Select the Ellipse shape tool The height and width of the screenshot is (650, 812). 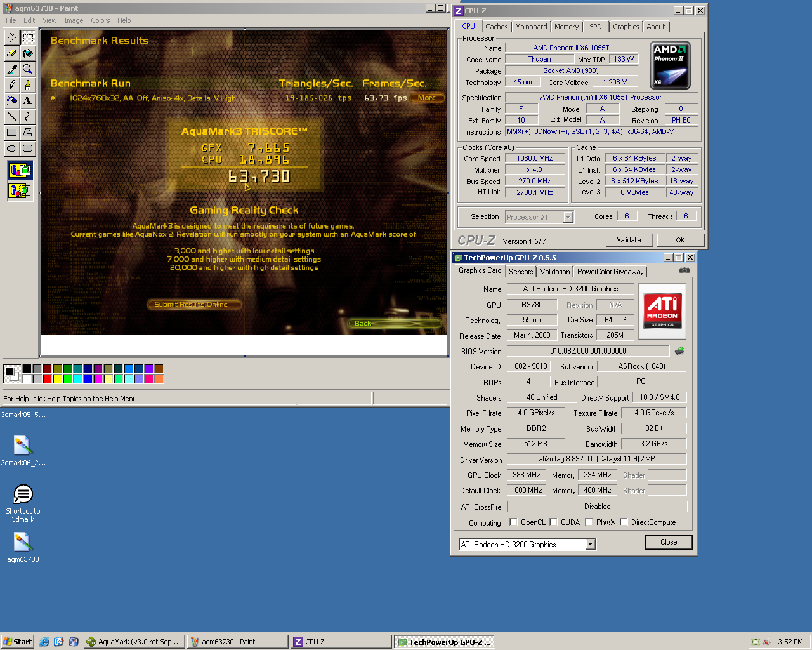(12, 149)
